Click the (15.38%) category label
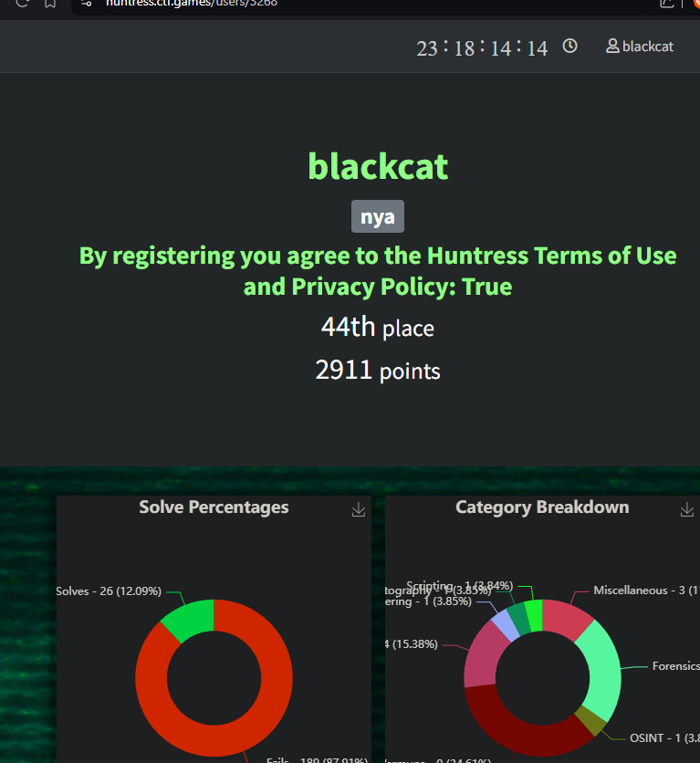The image size is (700, 763). 412,643
